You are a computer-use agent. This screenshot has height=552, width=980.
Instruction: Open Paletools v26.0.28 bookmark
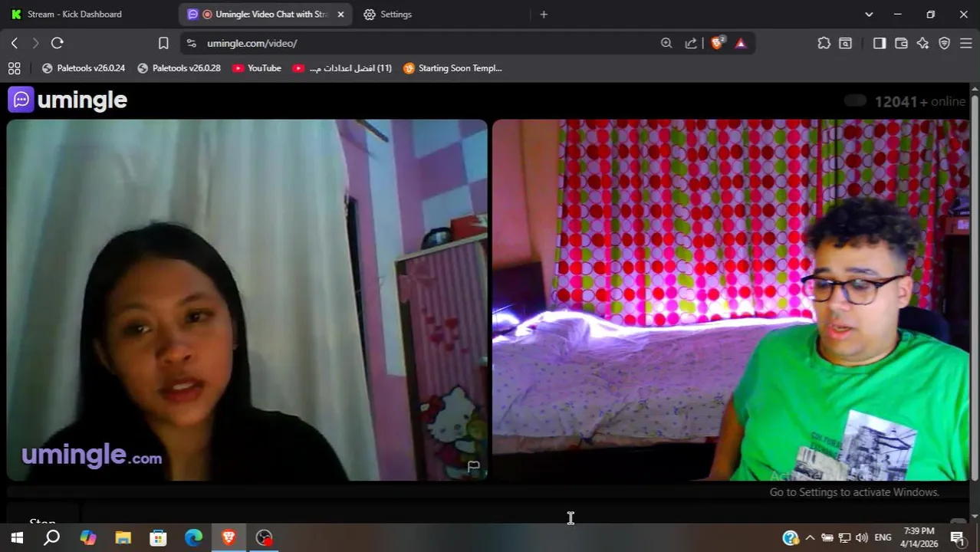(x=179, y=68)
